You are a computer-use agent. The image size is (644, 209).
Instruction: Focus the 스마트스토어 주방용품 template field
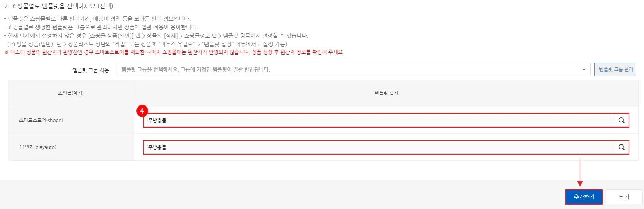coord(378,120)
